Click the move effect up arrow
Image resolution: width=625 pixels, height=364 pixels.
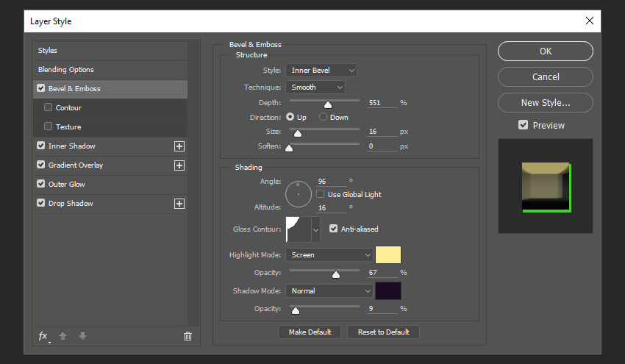click(63, 336)
